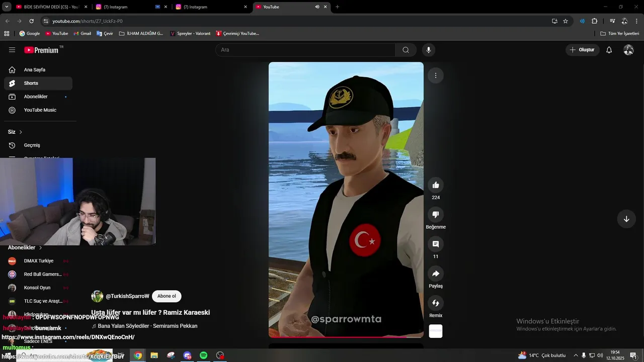Open the İLHAM ALDIĞIM G... bookmark folder
The height and width of the screenshot is (362, 644).
tap(141, 34)
